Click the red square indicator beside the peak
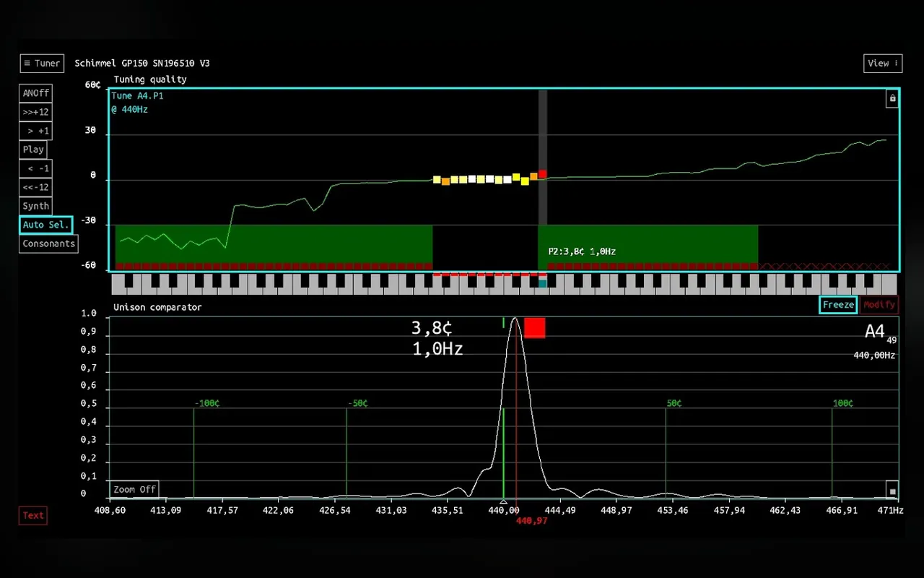Image resolution: width=924 pixels, height=578 pixels. pyautogui.click(x=535, y=327)
